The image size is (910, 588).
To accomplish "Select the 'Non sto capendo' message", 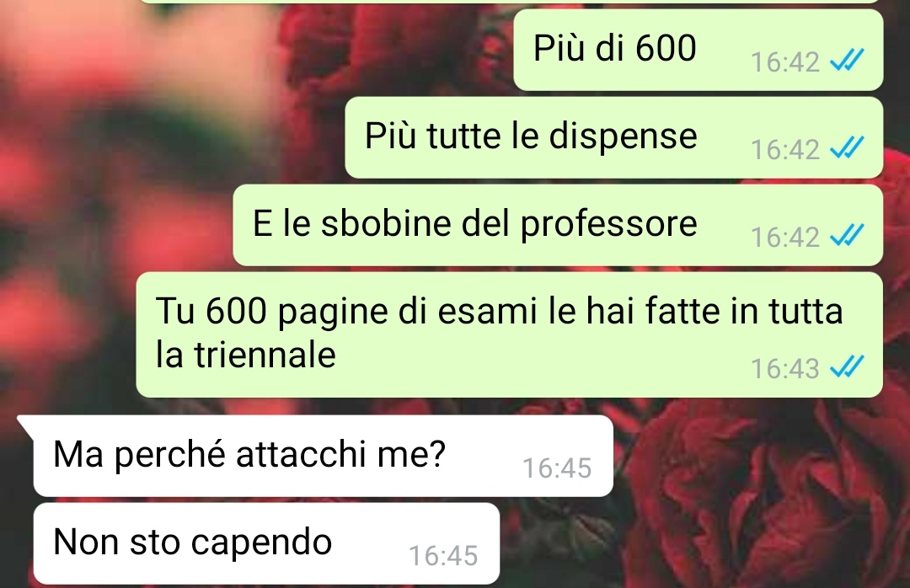I will click(266, 543).
